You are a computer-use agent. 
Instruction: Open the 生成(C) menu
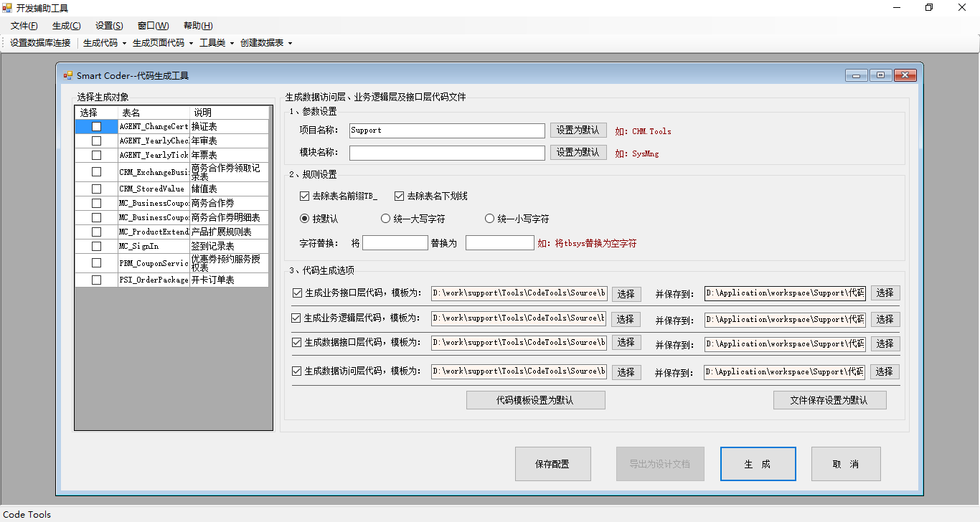click(66, 26)
